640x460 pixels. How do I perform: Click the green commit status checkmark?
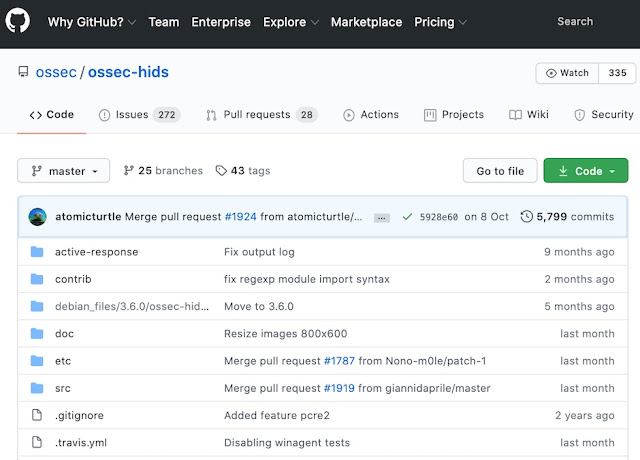click(x=407, y=216)
